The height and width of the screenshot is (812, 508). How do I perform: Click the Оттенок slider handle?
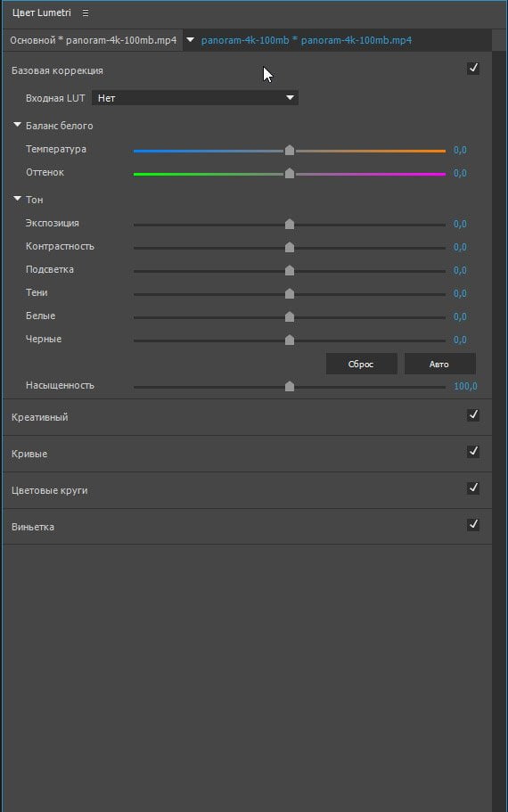290,173
